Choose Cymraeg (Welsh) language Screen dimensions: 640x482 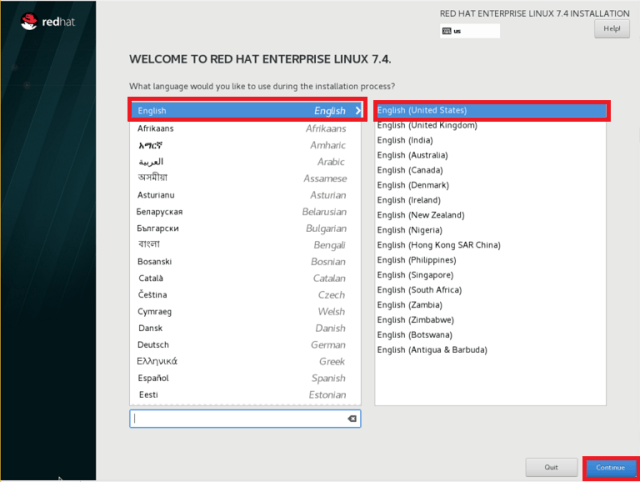coord(246,311)
